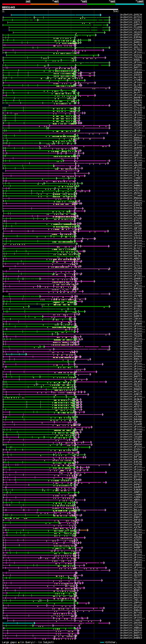The width and height of the screenshot is (146, 644).
Task: Click hit label UniRef100_P37703
Action: pyautogui.click(x=131, y=30)
